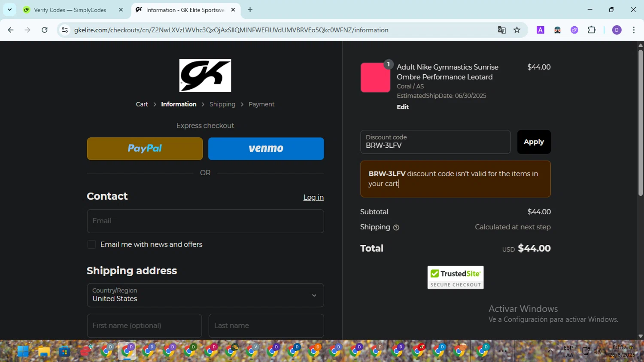Screen dimensions: 644x362
Task: Open the taskbar clock and date
Action: click(x=623, y=351)
